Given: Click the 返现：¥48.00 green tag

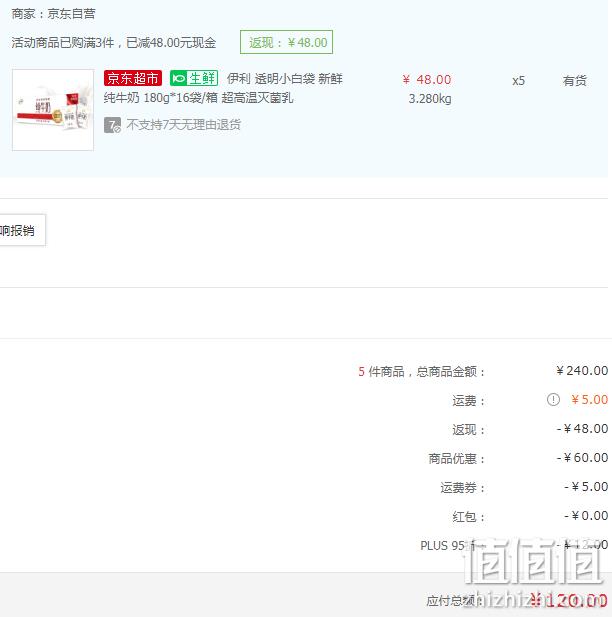Looking at the screenshot, I should tap(287, 42).
